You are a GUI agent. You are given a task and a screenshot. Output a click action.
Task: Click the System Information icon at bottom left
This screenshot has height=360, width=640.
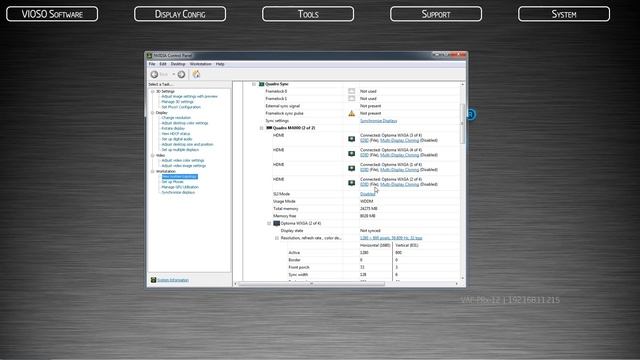pyautogui.click(x=153, y=280)
